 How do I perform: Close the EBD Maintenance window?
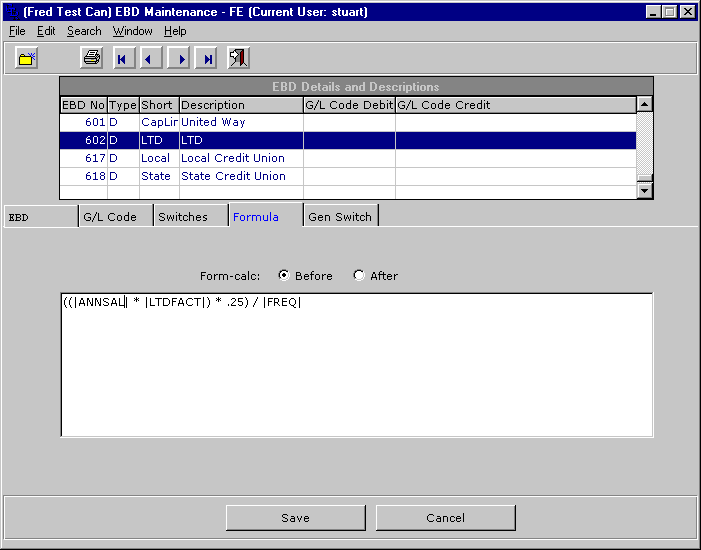[x=688, y=12]
